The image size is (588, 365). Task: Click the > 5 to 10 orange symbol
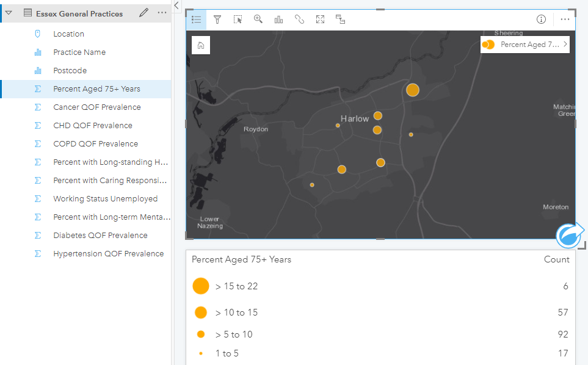point(201,334)
